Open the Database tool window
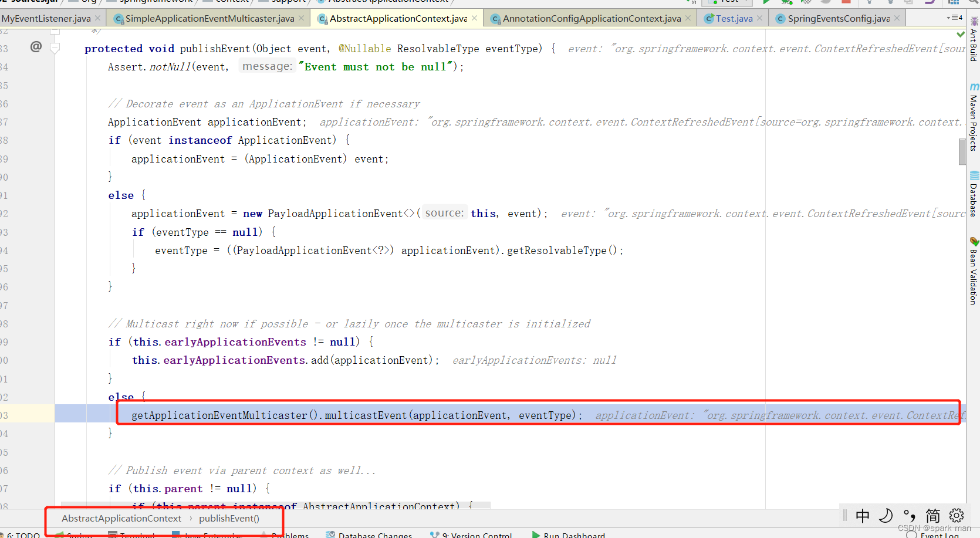The width and height of the screenshot is (980, 538). point(974,195)
